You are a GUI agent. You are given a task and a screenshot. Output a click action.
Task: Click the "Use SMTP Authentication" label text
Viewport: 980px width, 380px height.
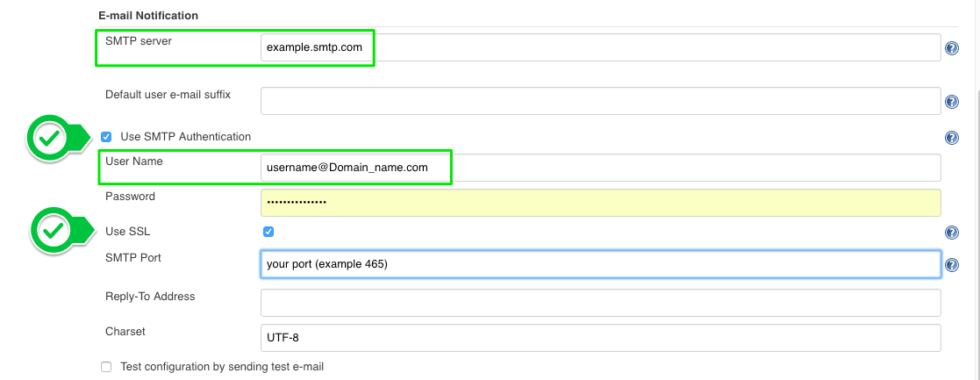pos(185,137)
